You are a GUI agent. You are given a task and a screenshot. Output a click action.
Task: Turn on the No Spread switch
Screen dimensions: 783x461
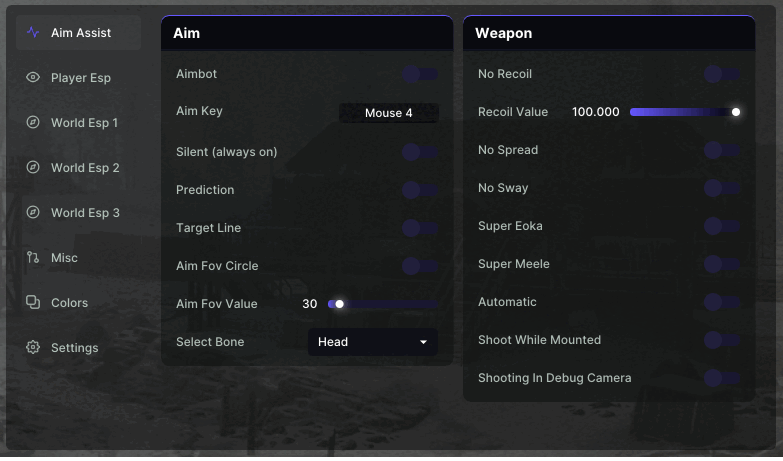tap(722, 150)
